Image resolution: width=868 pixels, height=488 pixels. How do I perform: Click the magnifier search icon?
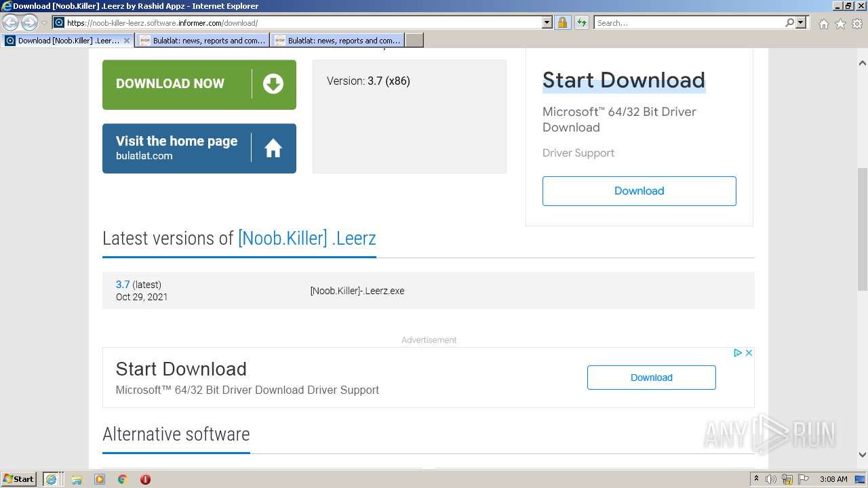[789, 23]
